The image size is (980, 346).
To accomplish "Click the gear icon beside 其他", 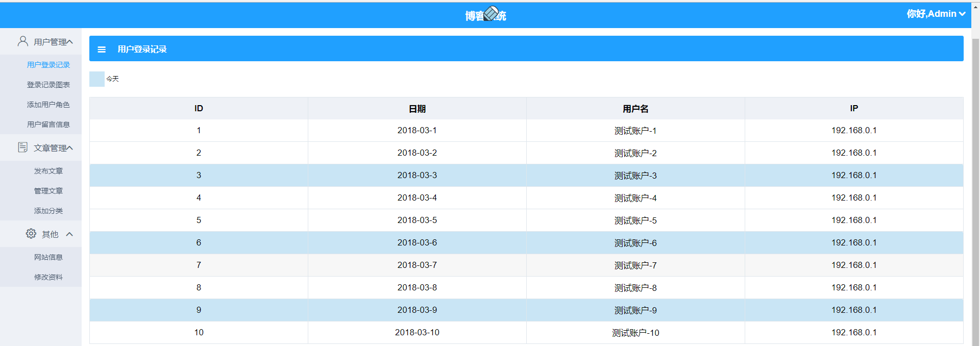I will pyautogui.click(x=31, y=234).
